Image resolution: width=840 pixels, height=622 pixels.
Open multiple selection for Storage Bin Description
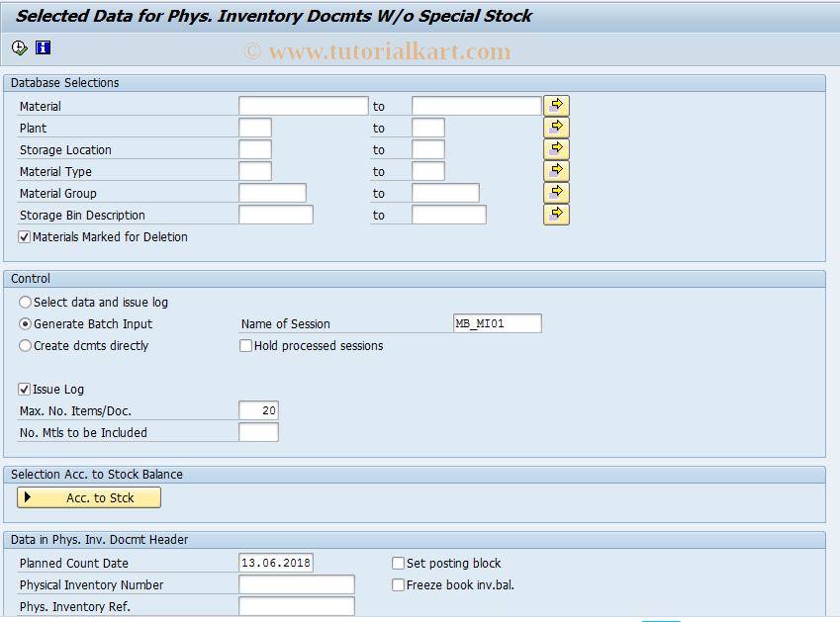[557, 215]
